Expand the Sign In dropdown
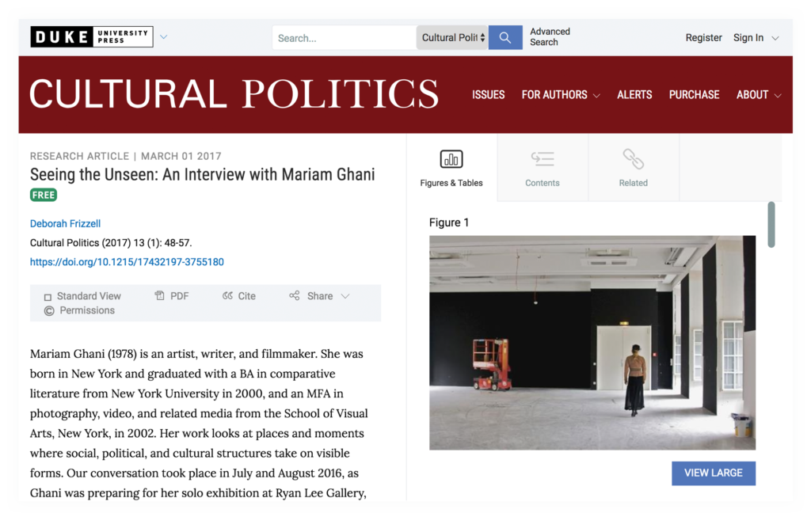The height and width of the screenshot is (532, 811). pyautogui.click(x=756, y=37)
